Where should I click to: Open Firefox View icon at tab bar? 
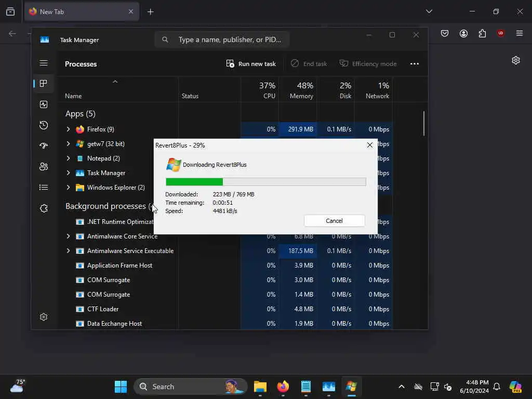pos(10,11)
